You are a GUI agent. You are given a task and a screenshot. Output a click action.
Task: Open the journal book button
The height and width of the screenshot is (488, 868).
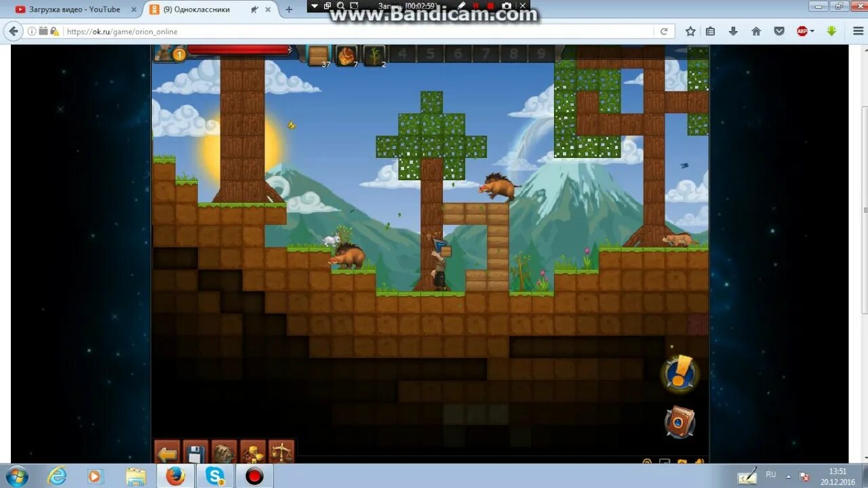tap(679, 422)
